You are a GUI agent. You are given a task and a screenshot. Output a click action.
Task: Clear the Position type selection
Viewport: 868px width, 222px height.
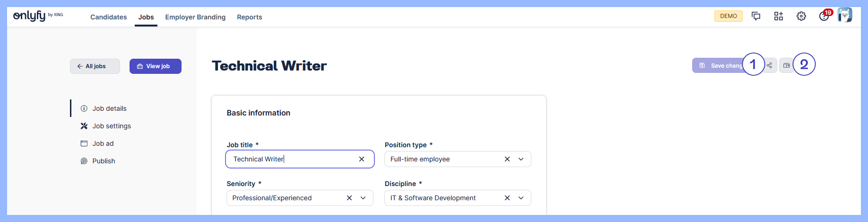507,159
